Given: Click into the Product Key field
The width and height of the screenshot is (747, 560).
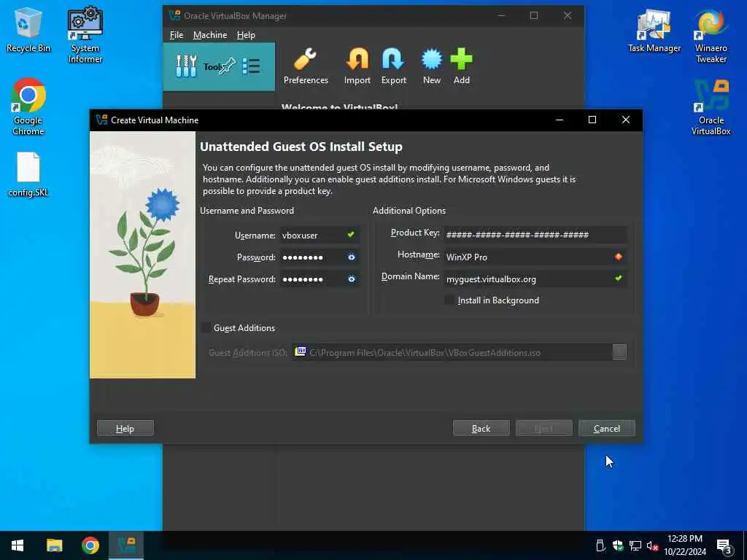Looking at the screenshot, I should (535, 234).
